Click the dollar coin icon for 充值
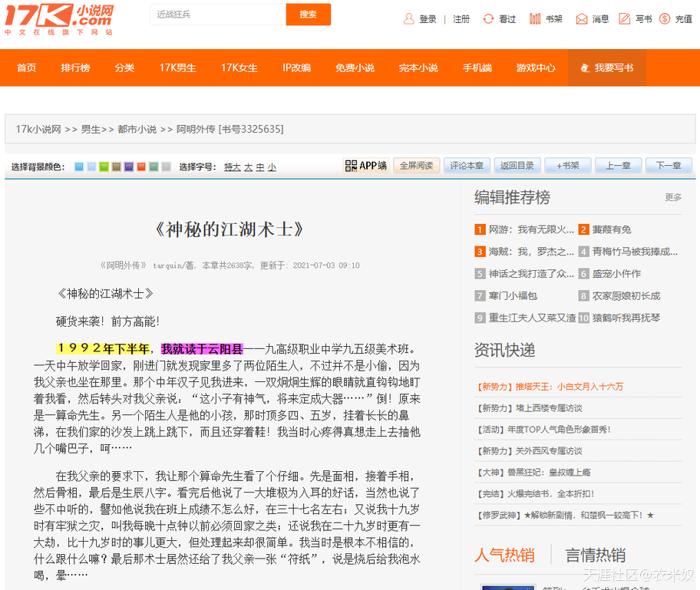Viewport: 700px width, 590px height. click(x=665, y=18)
